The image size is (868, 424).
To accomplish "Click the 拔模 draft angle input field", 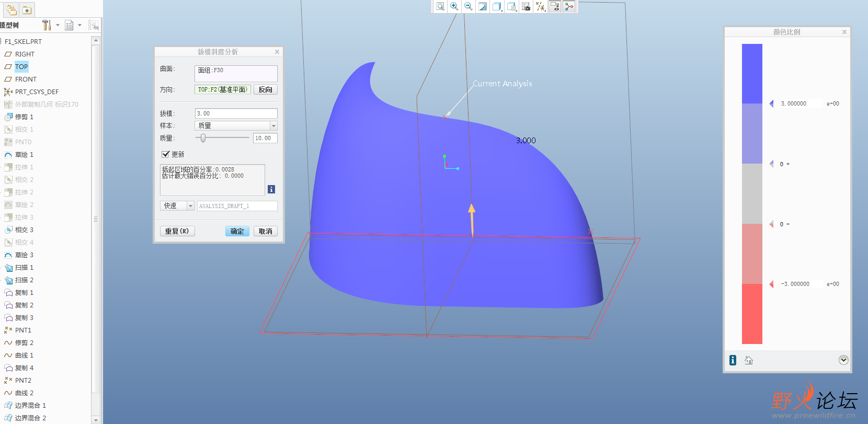I will pos(236,113).
